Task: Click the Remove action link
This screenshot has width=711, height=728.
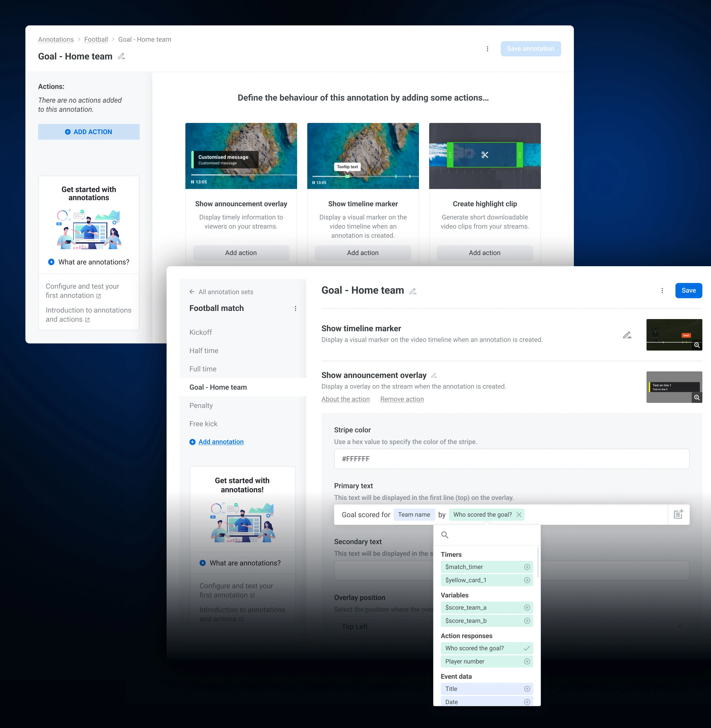Action: click(402, 399)
